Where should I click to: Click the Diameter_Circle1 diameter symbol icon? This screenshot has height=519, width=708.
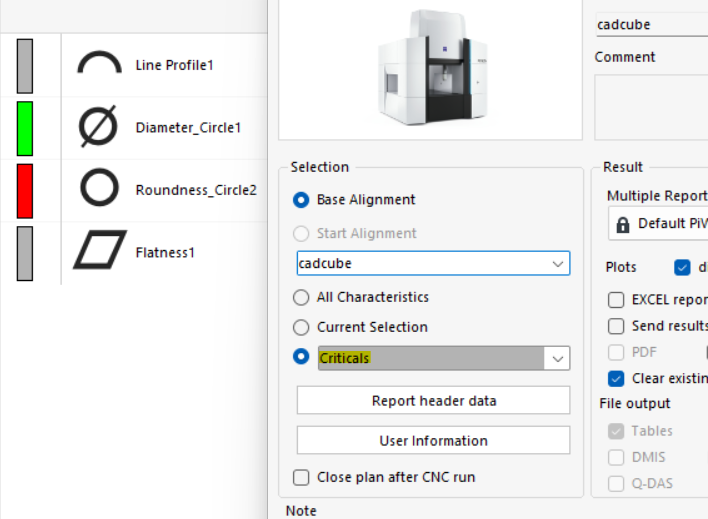98,128
